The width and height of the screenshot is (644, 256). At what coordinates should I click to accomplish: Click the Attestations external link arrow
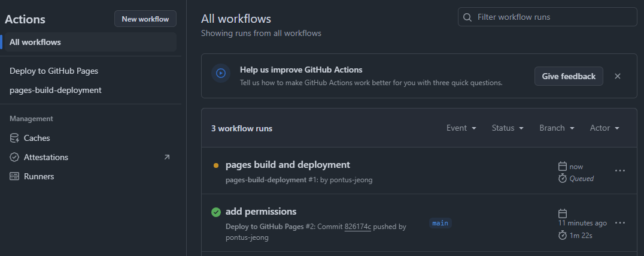click(x=167, y=157)
